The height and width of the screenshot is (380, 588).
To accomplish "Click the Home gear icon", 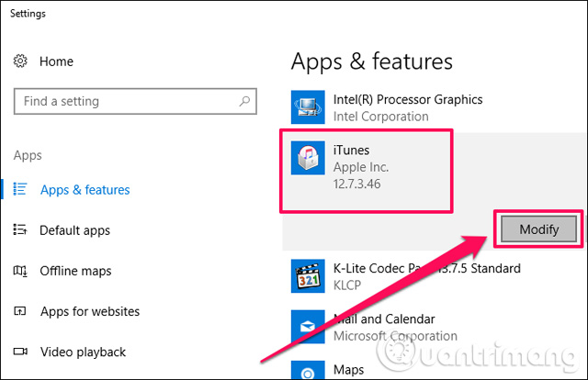I will tap(21, 61).
